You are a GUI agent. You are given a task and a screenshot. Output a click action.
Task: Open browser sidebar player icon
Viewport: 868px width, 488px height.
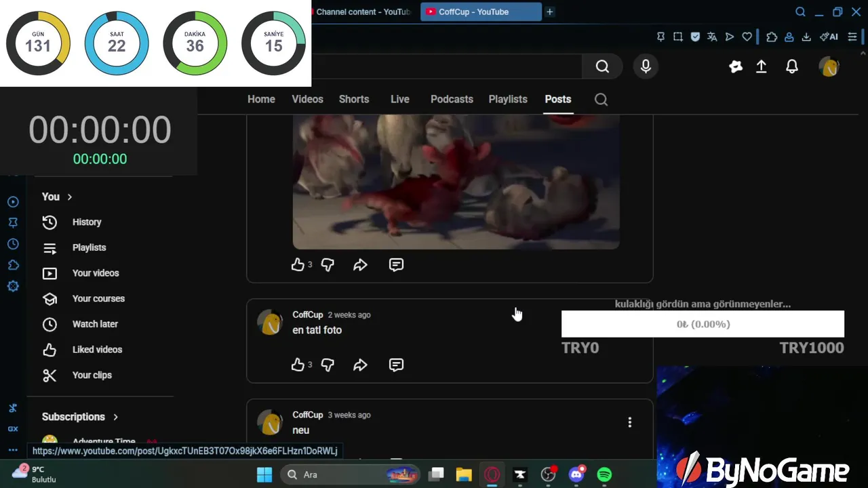coord(13,202)
